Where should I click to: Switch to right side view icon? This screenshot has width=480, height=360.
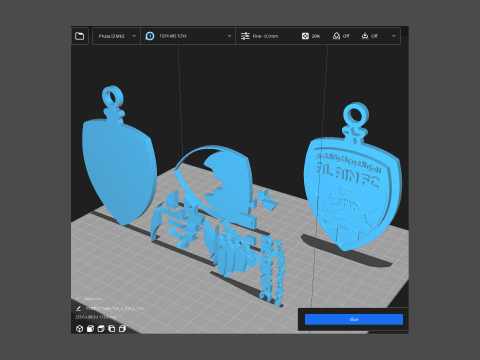click(x=122, y=329)
